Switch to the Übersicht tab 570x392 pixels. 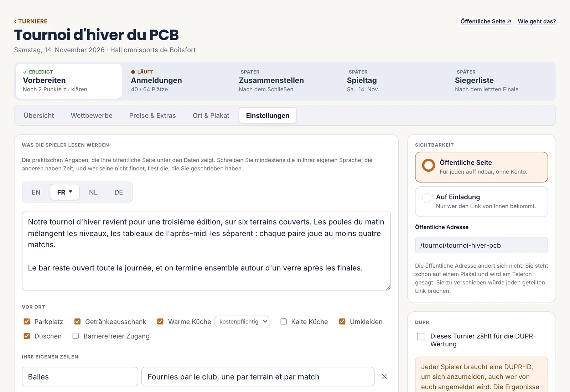(39, 115)
